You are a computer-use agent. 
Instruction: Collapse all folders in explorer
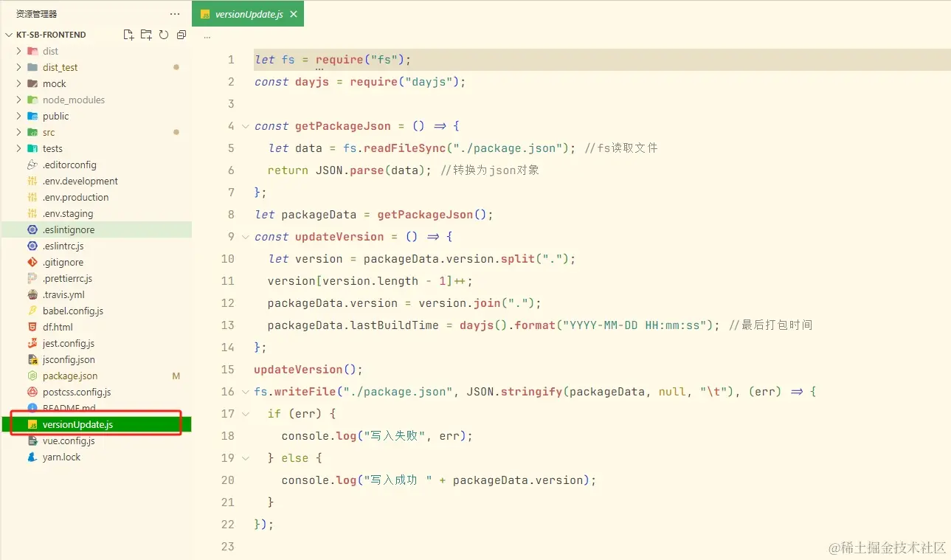click(181, 34)
